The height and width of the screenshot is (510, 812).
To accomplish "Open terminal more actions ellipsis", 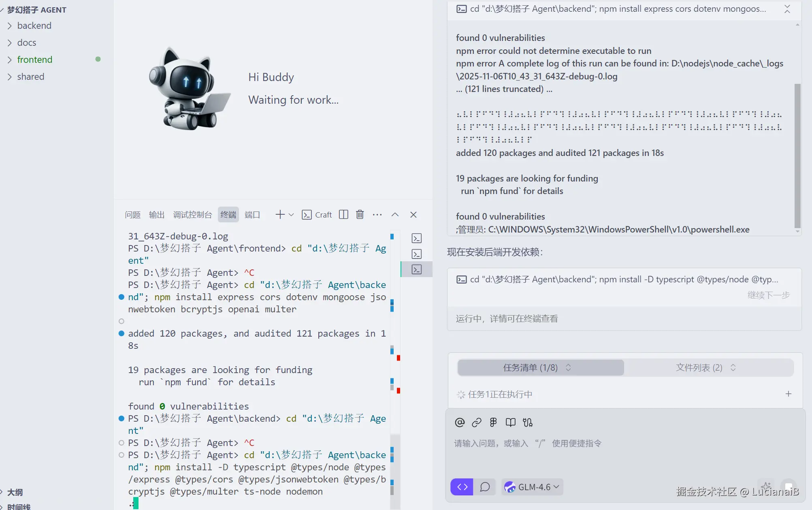I will (x=377, y=215).
